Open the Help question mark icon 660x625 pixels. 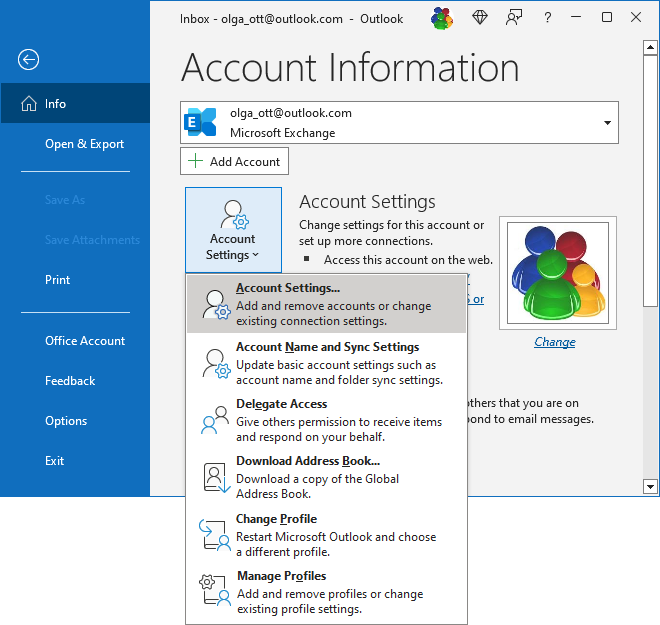click(547, 18)
